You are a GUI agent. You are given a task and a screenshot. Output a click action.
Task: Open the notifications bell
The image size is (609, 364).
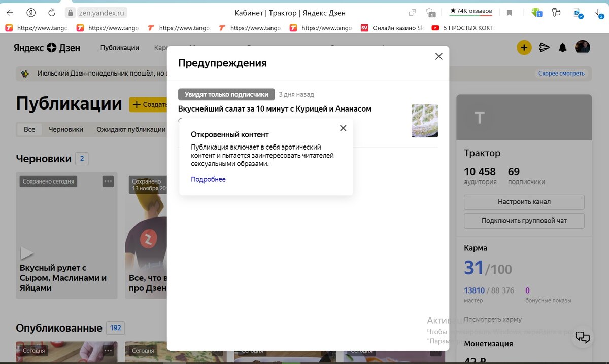(562, 48)
